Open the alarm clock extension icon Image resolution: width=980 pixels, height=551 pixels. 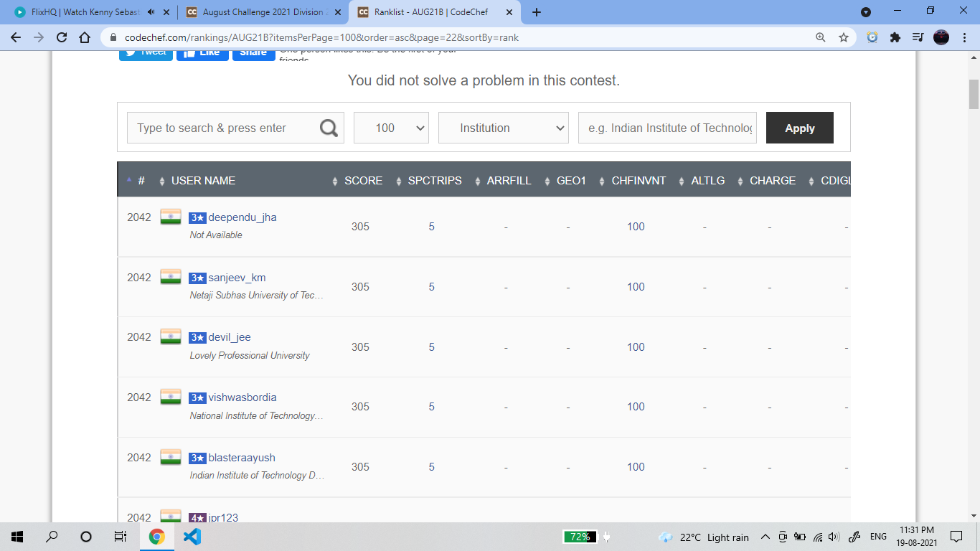[872, 37]
